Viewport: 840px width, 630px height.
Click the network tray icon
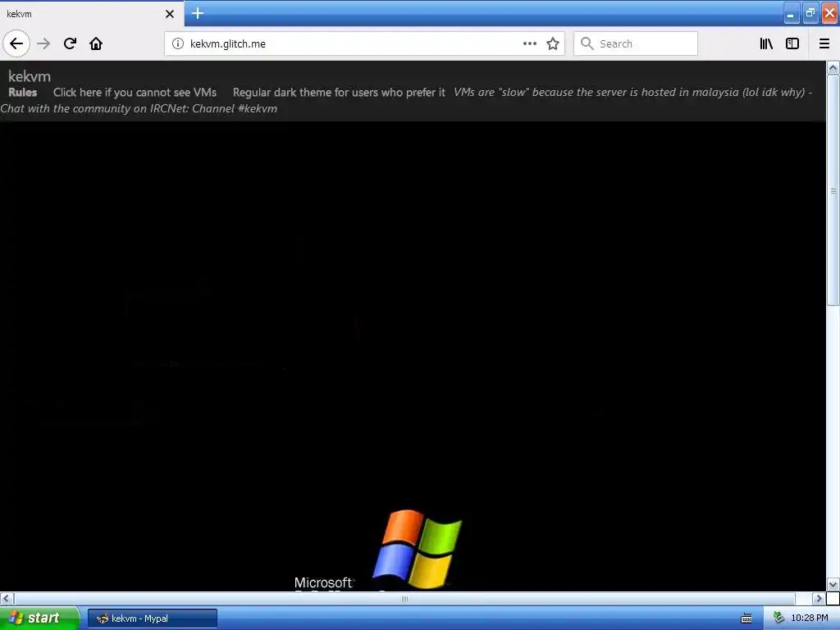point(779,619)
